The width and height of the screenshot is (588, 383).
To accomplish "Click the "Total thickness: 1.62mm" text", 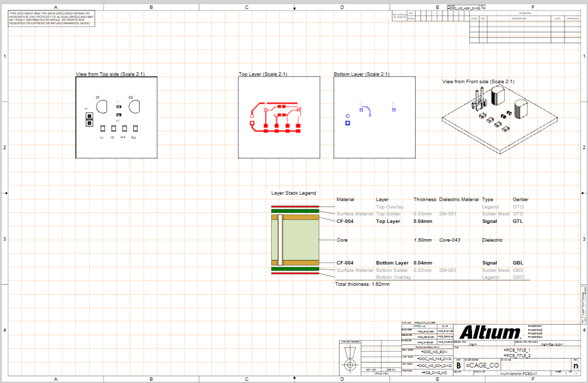I will (362, 284).
